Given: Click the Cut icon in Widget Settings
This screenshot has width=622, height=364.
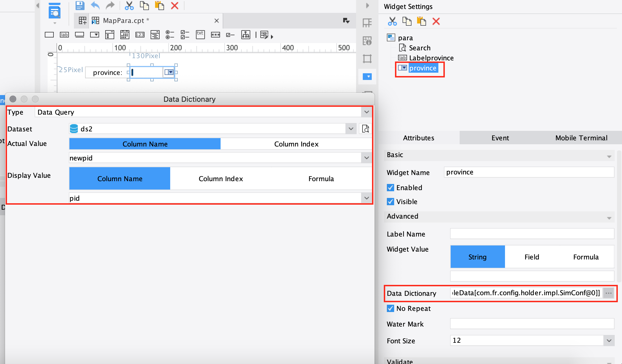Looking at the screenshot, I should point(392,21).
